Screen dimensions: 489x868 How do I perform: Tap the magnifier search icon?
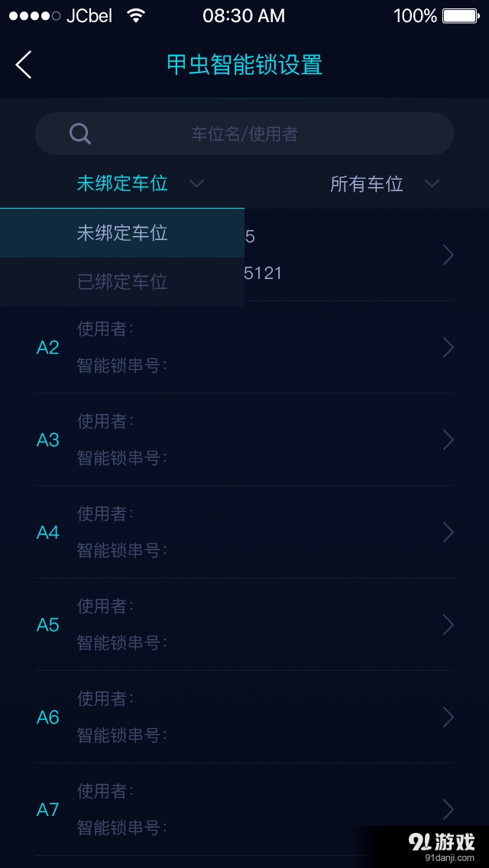tap(79, 134)
